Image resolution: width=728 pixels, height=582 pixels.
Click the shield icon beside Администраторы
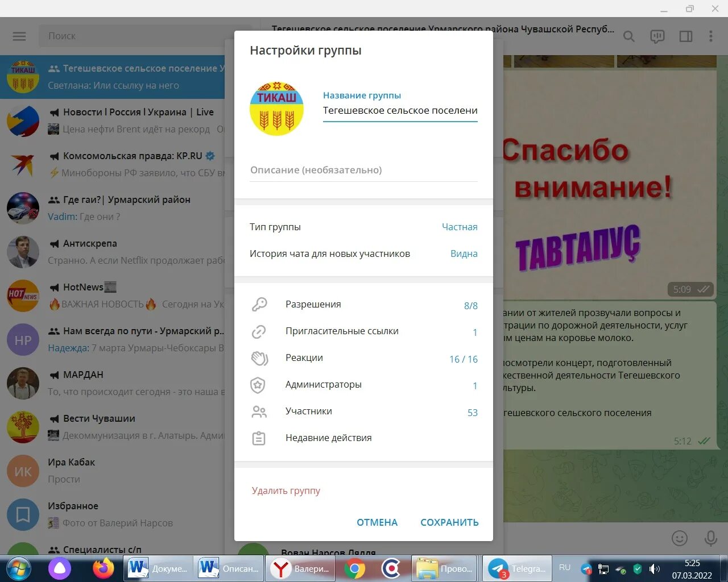(x=258, y=385)
